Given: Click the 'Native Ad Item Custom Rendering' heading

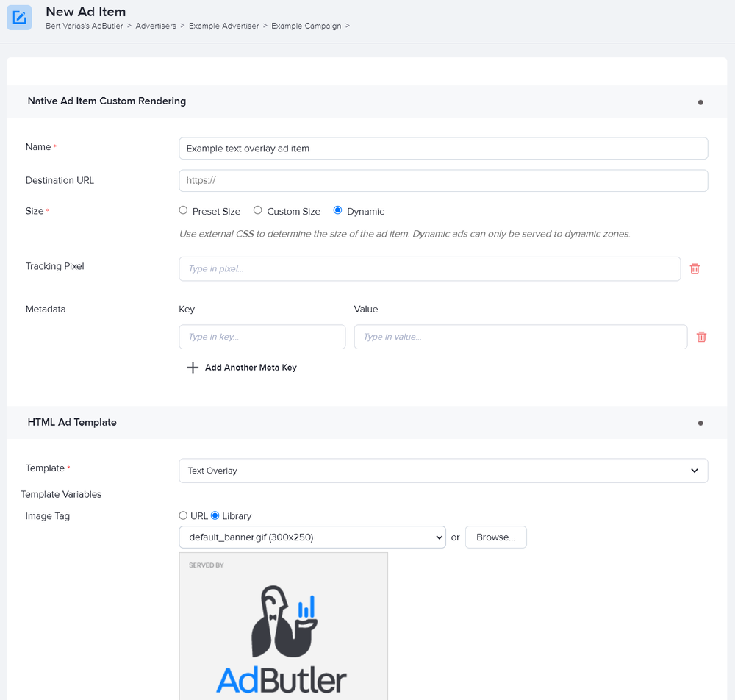Looking at the screenshot, I should (107, 101).
